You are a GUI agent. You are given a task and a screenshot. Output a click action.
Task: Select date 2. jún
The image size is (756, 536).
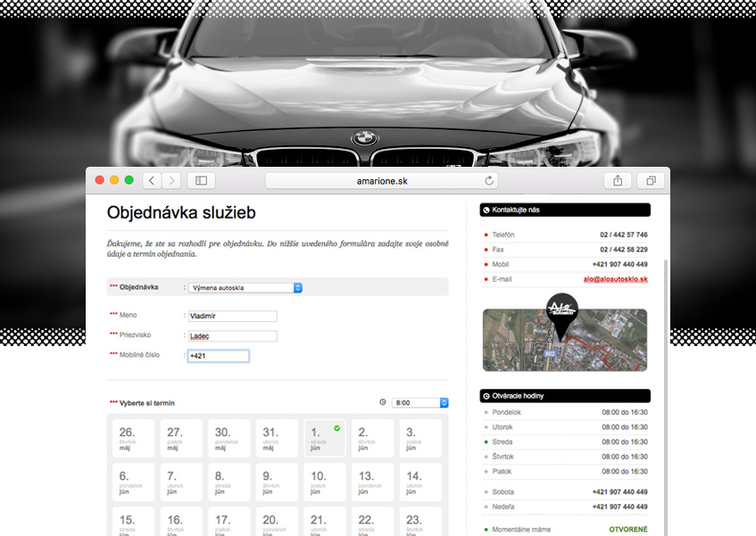(373, 438)
